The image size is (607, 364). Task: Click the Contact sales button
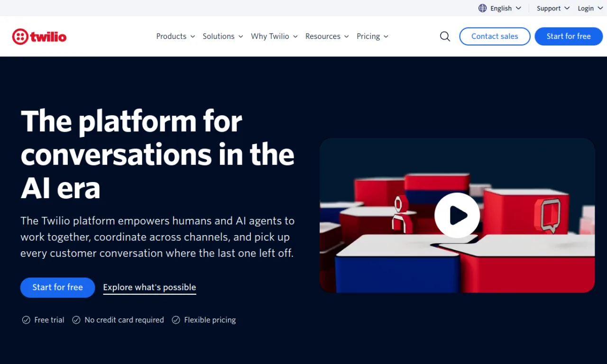coord(495,36)
